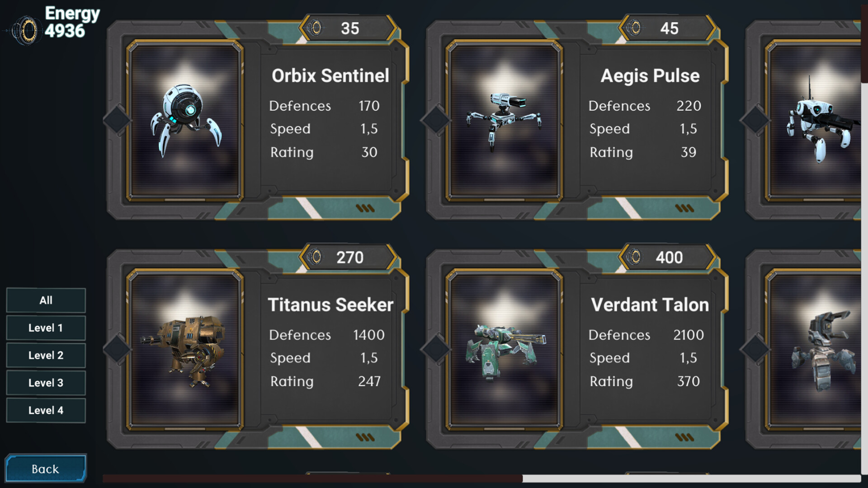Click diamond marker left of Orbix Sentinel
The image size is (868, 488).
[x=117, y=120]
